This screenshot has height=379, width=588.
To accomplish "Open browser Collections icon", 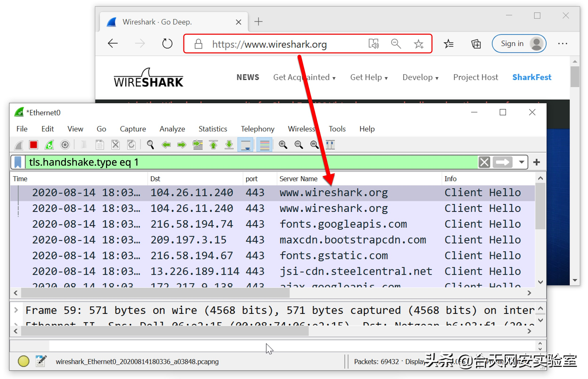I will click(476, 44).
